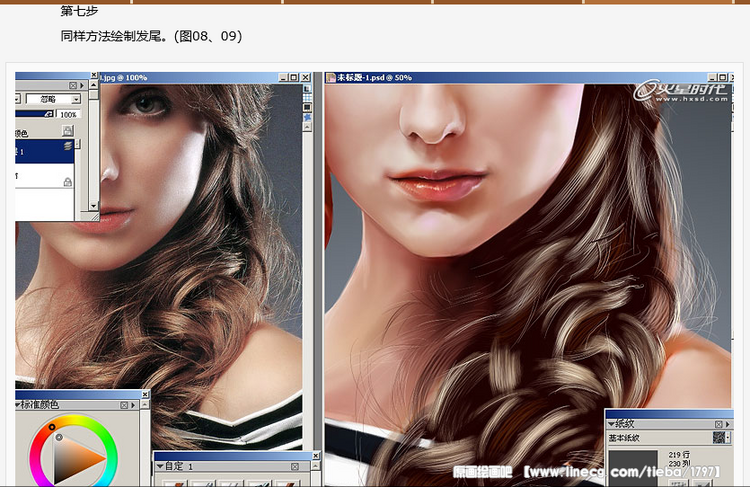The height and width of the screenshot is (487, 750).
Task: Close the layers palette with its X box
Action: 73,85
